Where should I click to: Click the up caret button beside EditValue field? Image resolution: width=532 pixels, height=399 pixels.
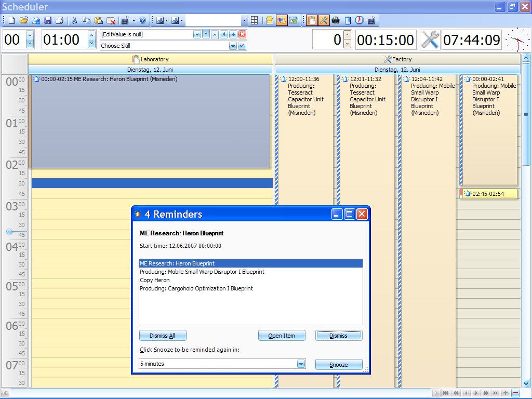click(x=215, y=34)
